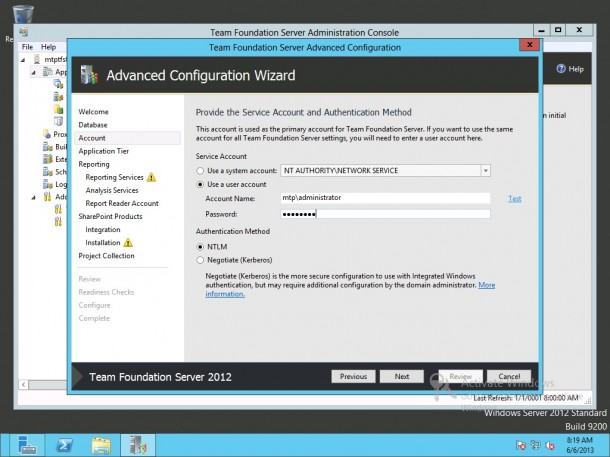The image size is (610, 457).
Task: Open the Installation step
Action: click(x=103, y=243)
